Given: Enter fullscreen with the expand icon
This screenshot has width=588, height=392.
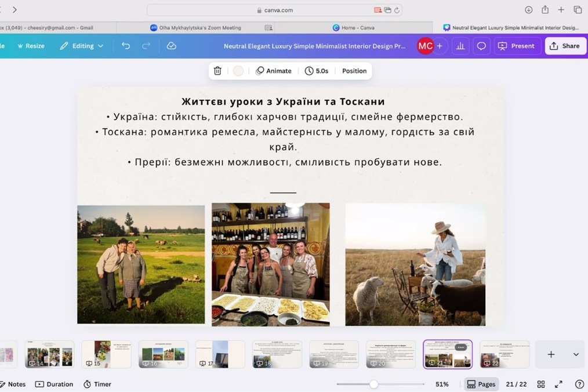Looking at the screenshot, I should (558, 384).
